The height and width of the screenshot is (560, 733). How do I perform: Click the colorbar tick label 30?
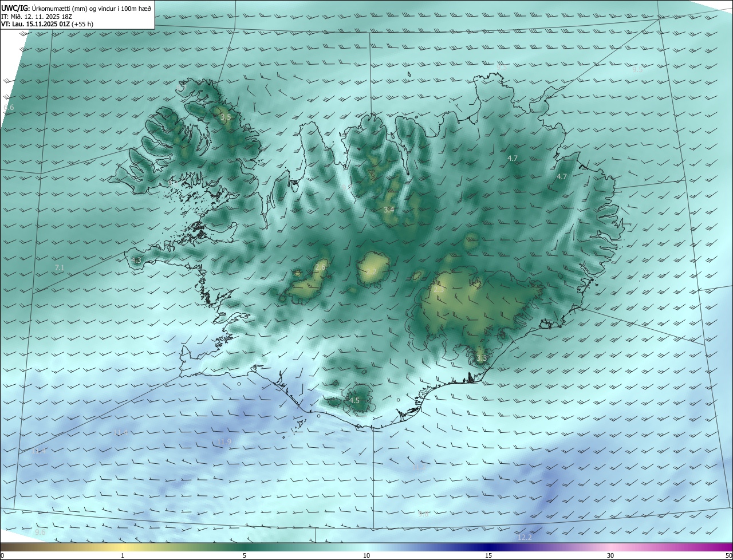(x=610, y=555)
